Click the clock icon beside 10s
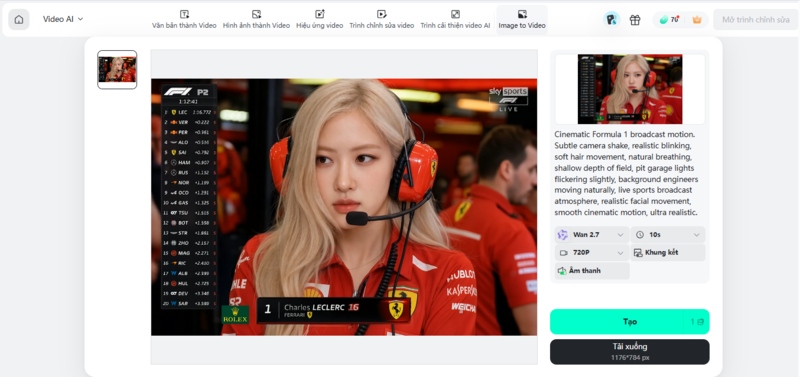The image size is (800, 377). click(640, 235)
